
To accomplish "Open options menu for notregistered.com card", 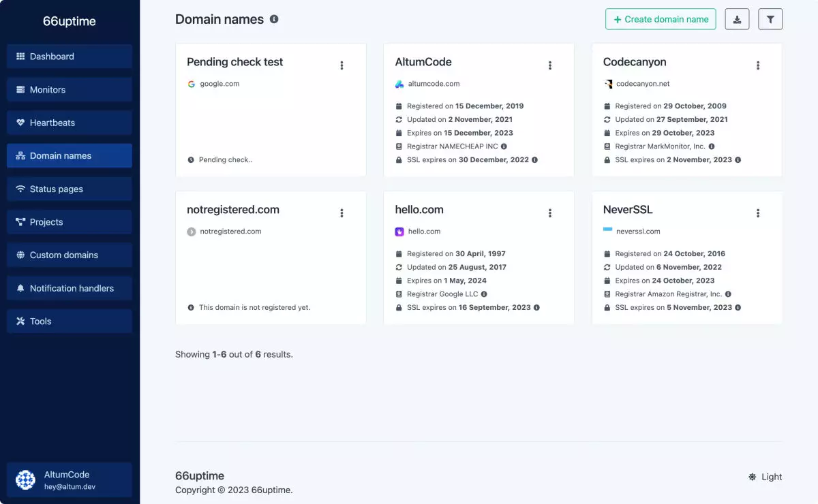I will click(x=342, y=213).
